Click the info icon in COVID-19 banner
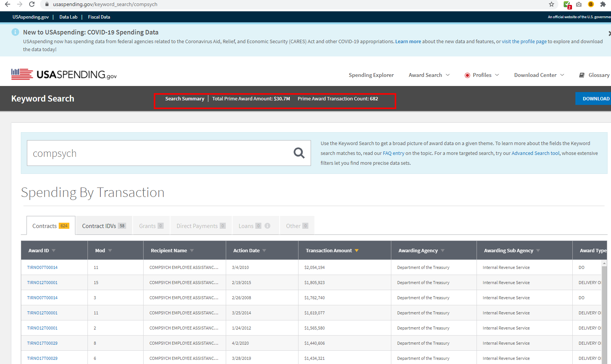Image resolution: width=611 pixels, height=364 pixels. tap(15, 32)
